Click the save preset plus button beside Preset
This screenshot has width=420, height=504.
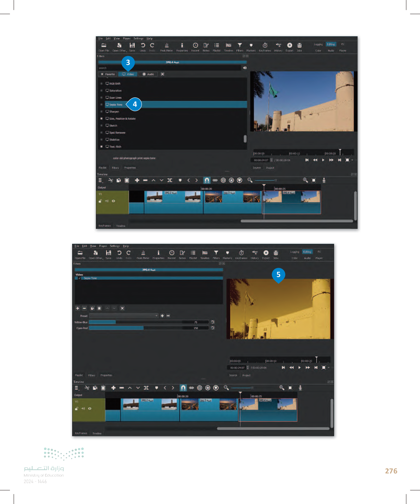pyautogui.click(x=162, y=316)
